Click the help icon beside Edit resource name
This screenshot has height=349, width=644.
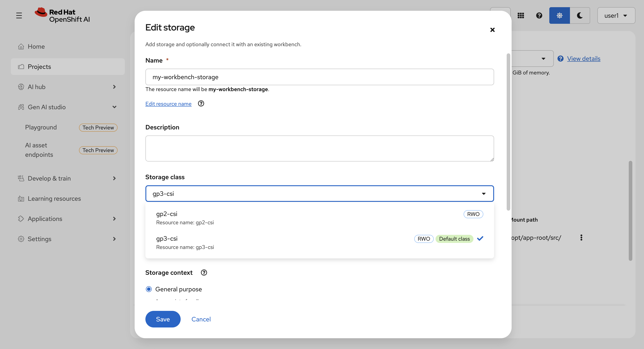[201, 103]
